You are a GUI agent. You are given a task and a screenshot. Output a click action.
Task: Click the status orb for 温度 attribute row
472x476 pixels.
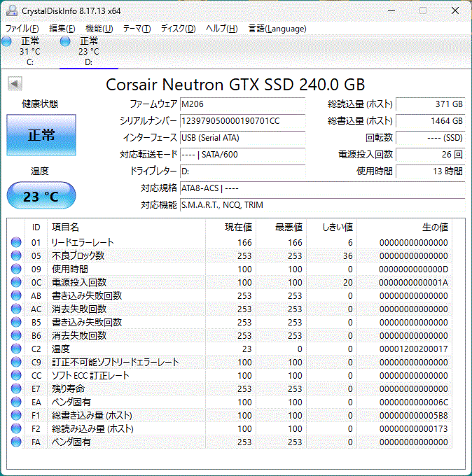tap(16, 349)
